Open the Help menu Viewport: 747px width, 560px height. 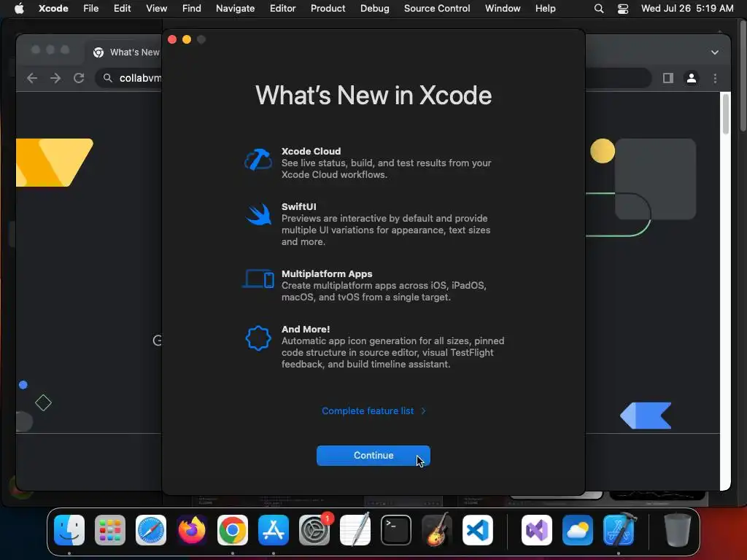545,9
